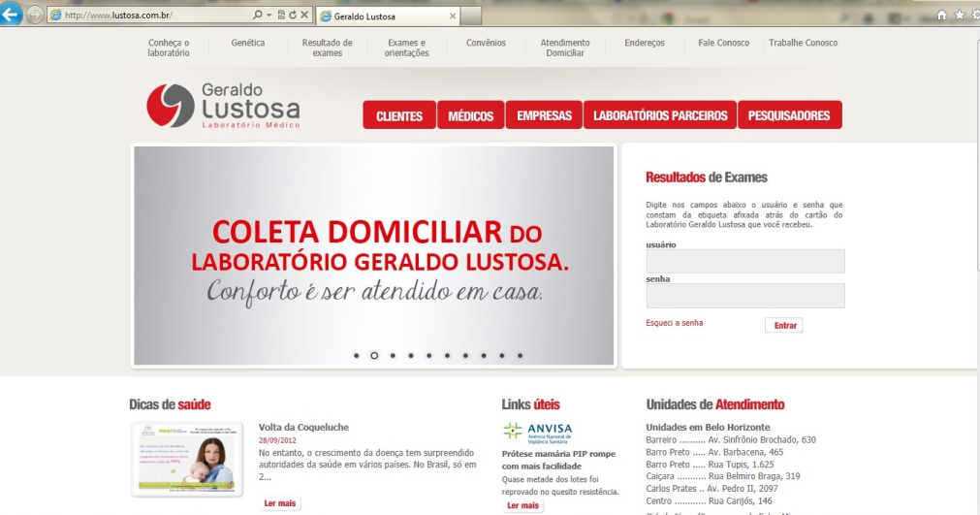This screenshot has height=515, width=980.
Task: Open 'Exames e orientações' menu item
Action: 407,48
